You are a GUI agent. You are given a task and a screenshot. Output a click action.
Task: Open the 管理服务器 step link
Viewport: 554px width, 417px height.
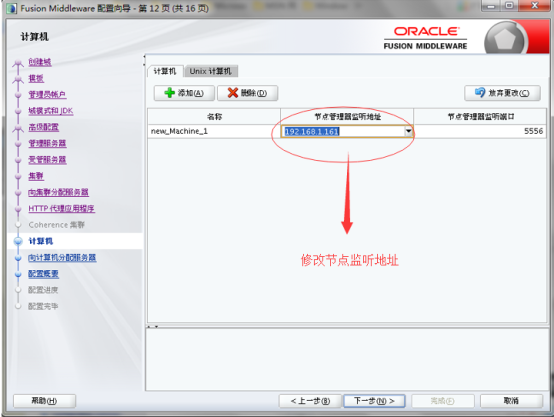point(47,143)
